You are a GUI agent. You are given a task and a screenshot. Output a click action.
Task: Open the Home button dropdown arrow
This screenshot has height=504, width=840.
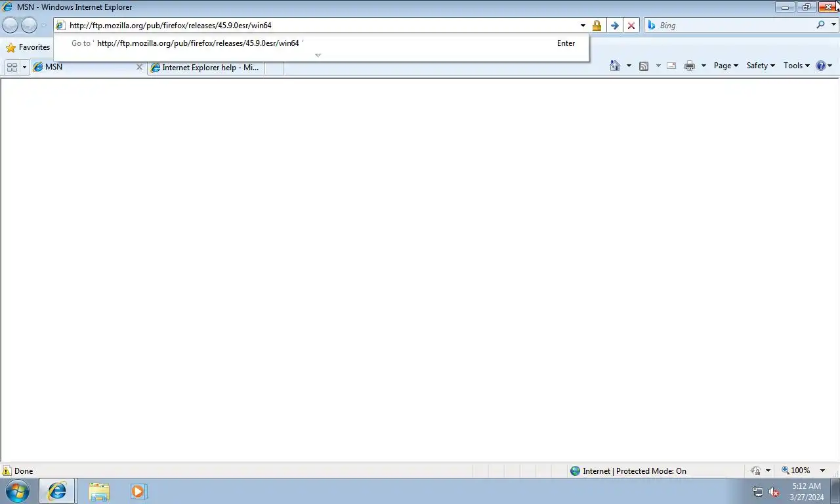click(629, 66)
